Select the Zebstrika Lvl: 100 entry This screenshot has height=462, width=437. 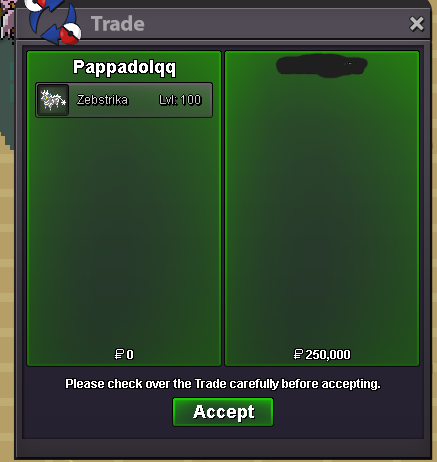point(124,100)
